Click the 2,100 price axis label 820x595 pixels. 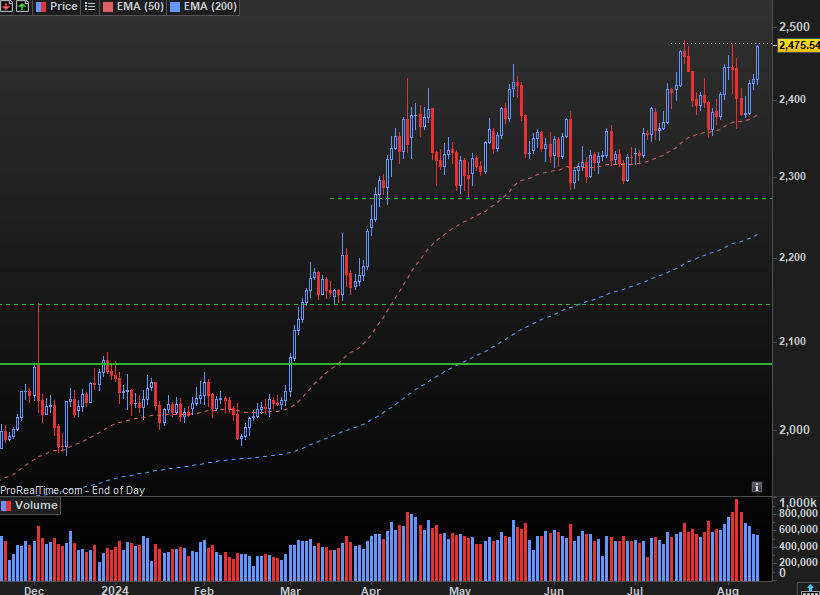[x=792, y=341]
